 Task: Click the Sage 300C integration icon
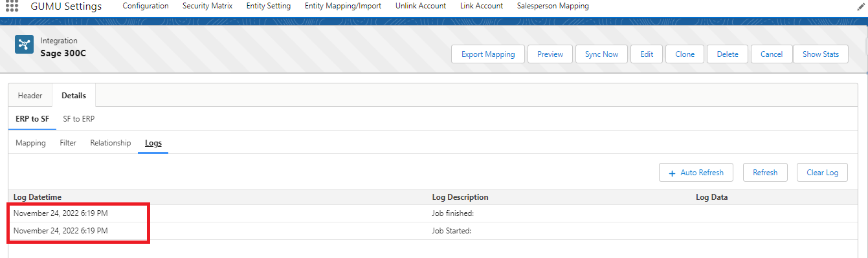click(25, 45)
